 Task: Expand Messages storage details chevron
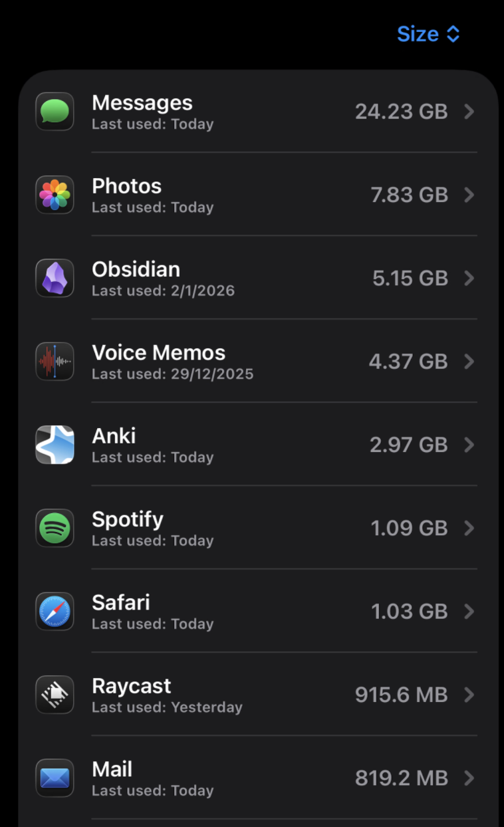coord(469,112)
